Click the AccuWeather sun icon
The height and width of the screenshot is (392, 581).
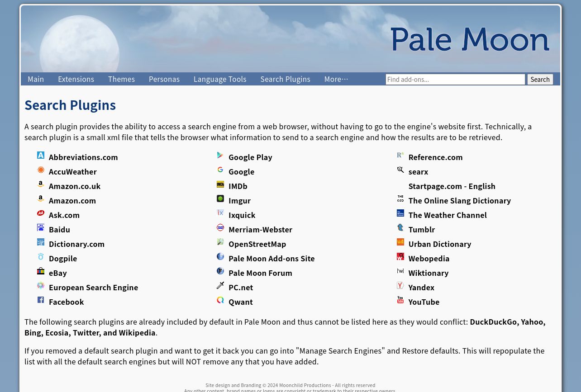[41, 170]
